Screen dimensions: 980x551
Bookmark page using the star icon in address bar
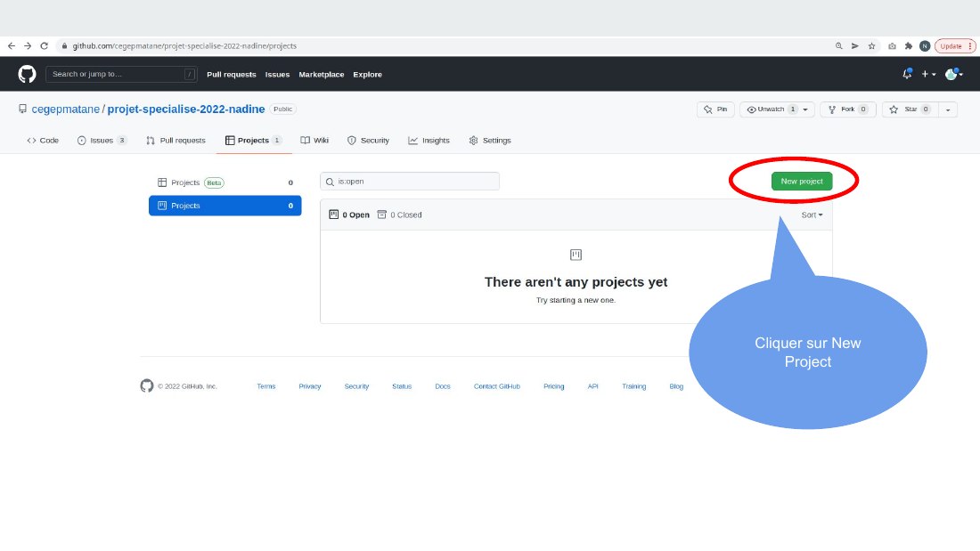[x=872, y=45]
